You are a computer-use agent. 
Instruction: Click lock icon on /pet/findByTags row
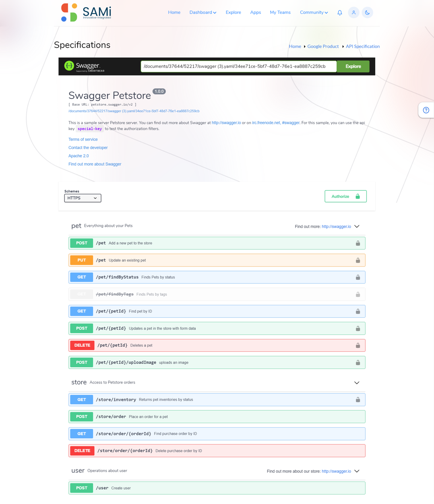[x=358, y=295]
